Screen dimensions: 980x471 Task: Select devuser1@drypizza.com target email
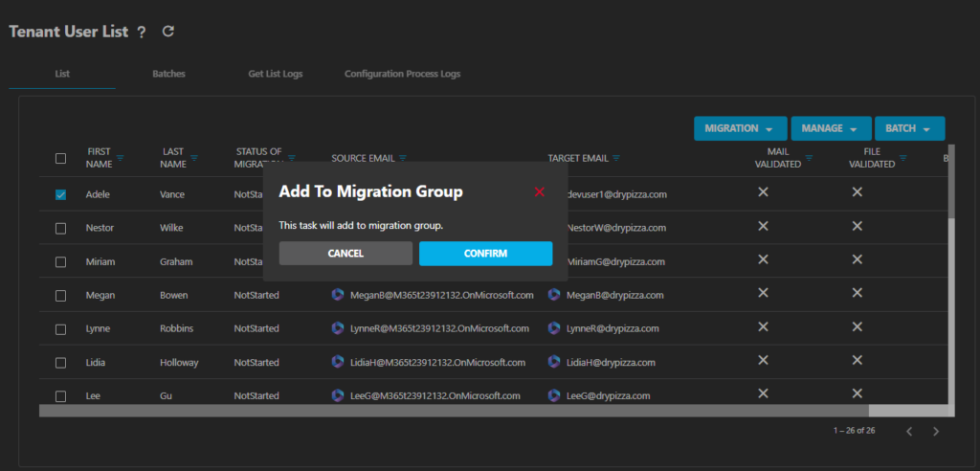tap(615, 194)
